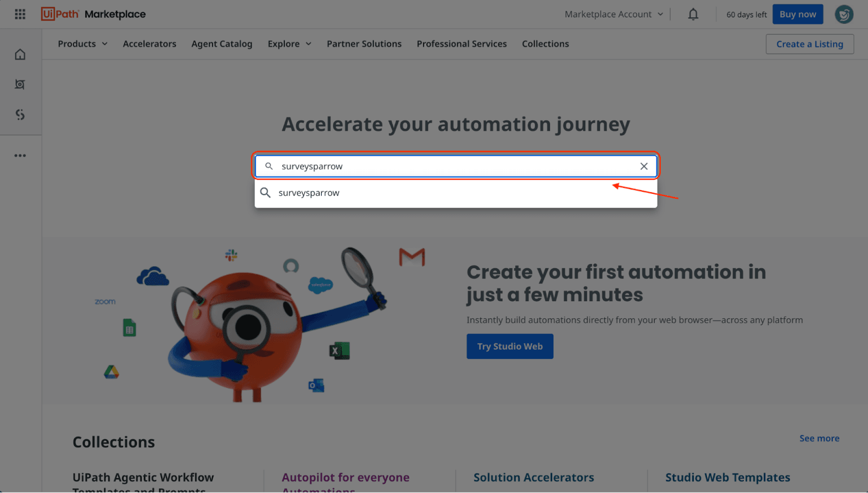Image resolution: width=868 pixels, height=493 pixels.
Task: Click the third sidebar icon above the ellipsis
Action: tap(20, 115)
